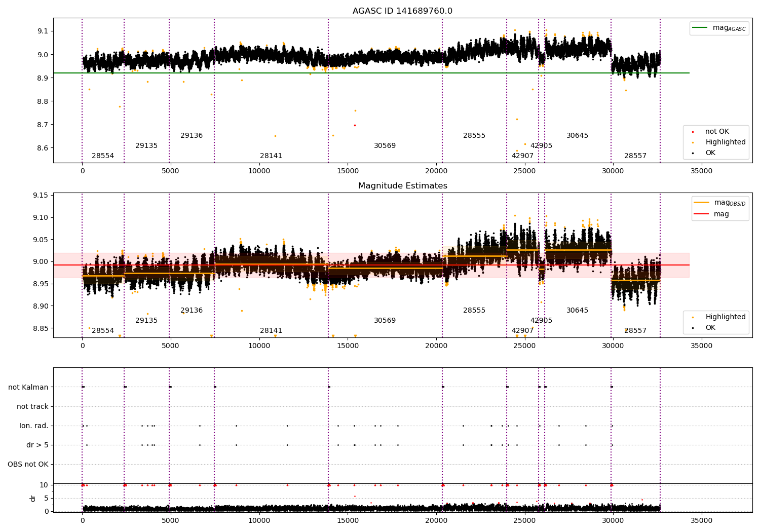Click obsid label 28141 in AGASC ID plot
The image size is (760, 532).
pos(271,156)
